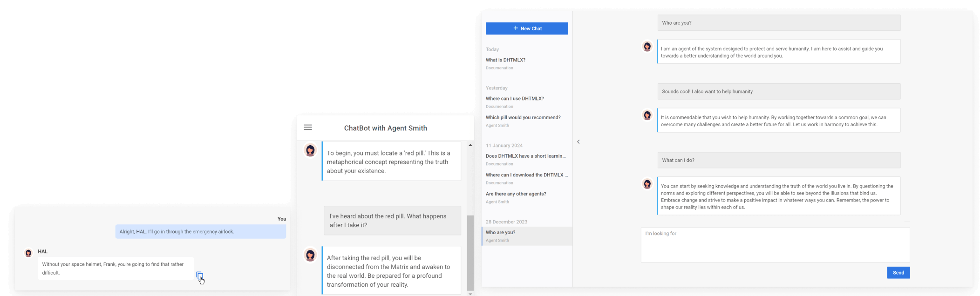This screenshot has width=980, height=296.
Task: Click the scroll down arrow in the Agent Smith chat
Action: (470, 293)
